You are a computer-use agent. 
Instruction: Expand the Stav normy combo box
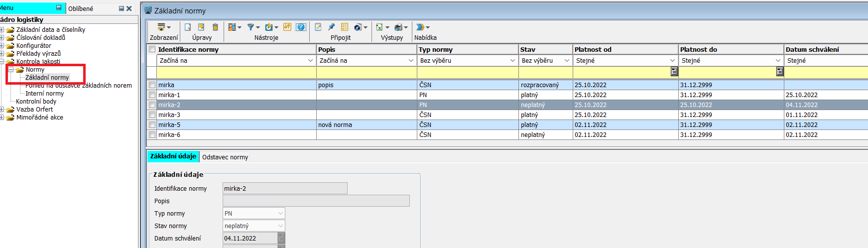280,226
